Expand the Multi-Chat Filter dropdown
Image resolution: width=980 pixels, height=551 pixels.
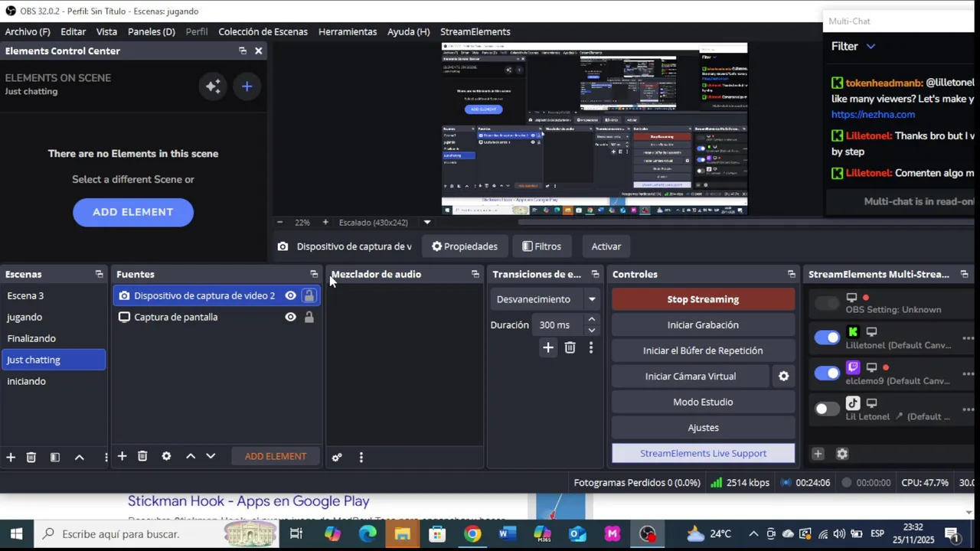(x=853, y=47)
